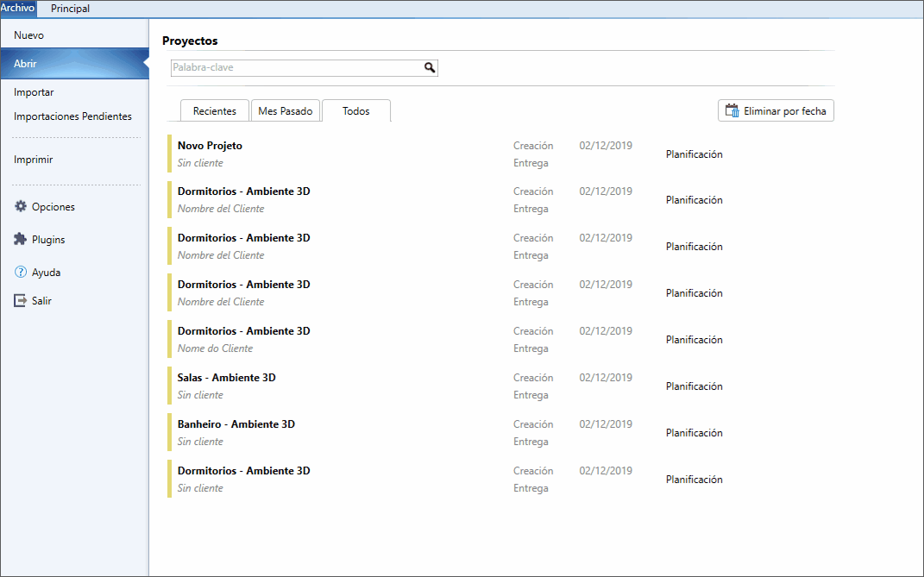Click the Archivo menu tab

[x=17, y=9]
